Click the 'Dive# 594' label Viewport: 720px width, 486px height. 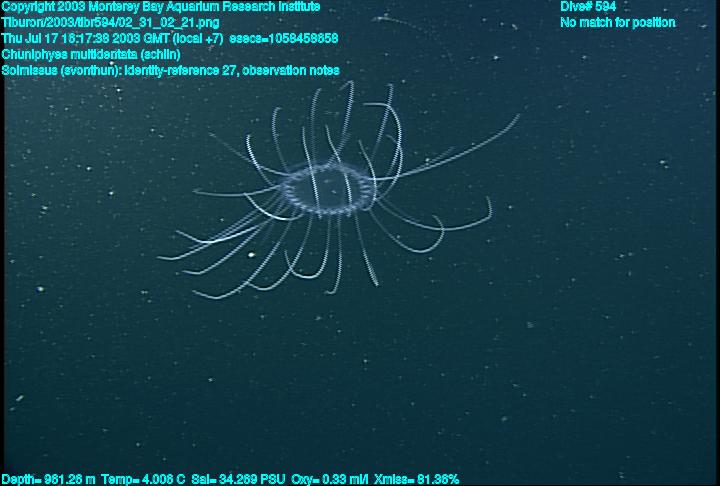[588, 6]
